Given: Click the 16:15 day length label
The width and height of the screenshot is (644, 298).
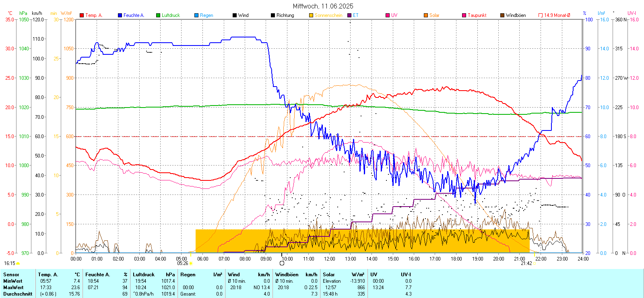Looking at the screenshot, I should tap(10, 263).
